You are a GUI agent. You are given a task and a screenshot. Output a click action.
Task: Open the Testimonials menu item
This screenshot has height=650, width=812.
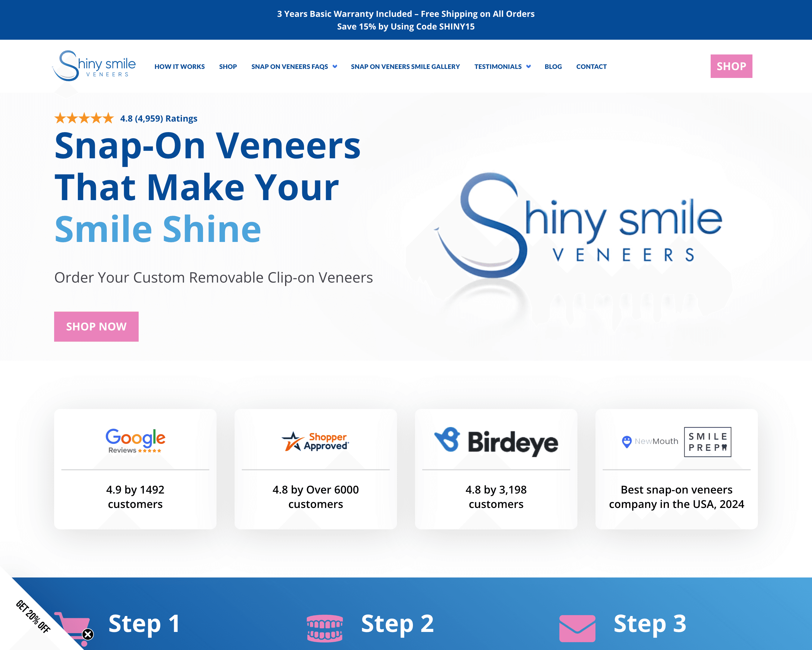pyautogui.click(x=497, y=67)
